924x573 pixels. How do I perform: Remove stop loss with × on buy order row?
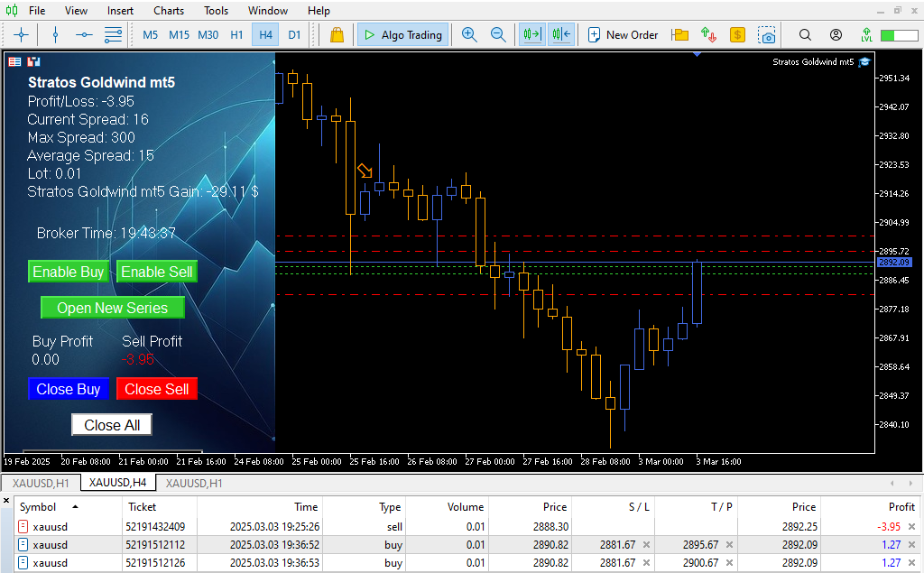pyautogui.click(x=647, y=544)
